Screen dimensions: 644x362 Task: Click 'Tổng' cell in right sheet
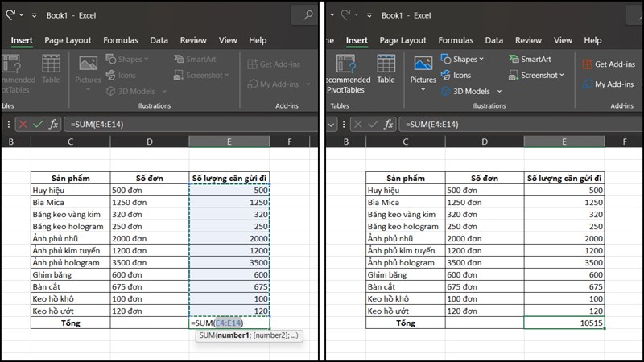tap(406, 323)
